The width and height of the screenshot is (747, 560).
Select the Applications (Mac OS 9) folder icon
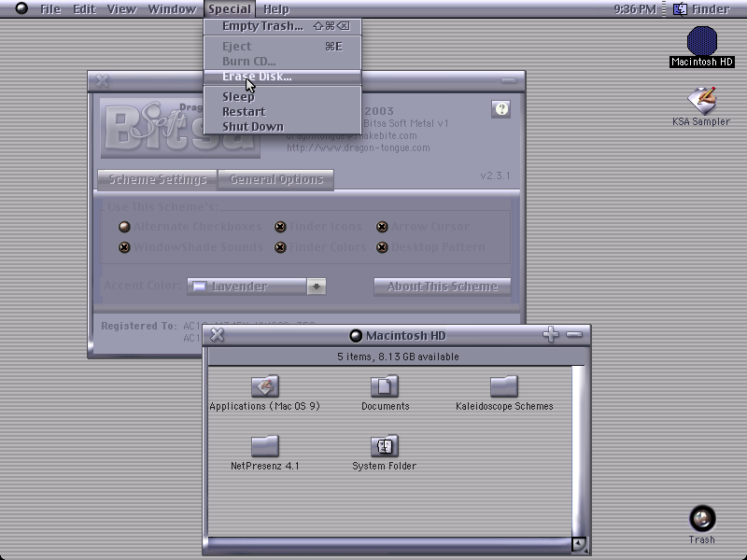[x=265, y=386]
